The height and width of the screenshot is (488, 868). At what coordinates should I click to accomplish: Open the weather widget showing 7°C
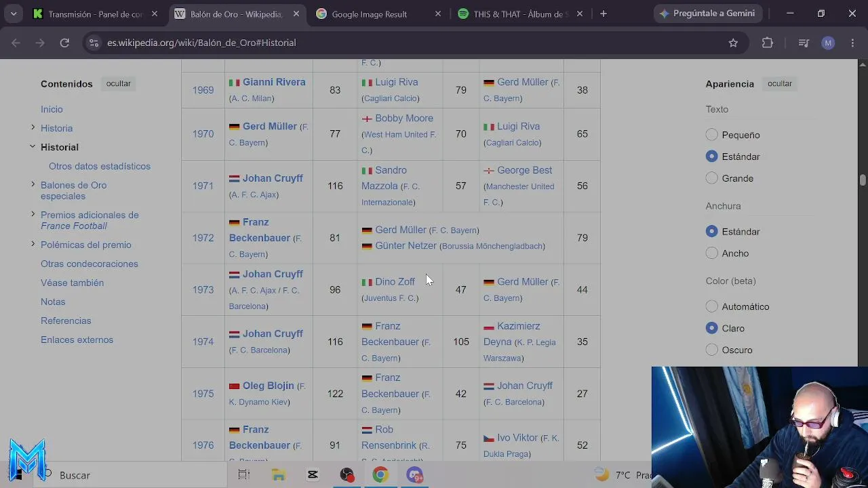tap(622, 475)
